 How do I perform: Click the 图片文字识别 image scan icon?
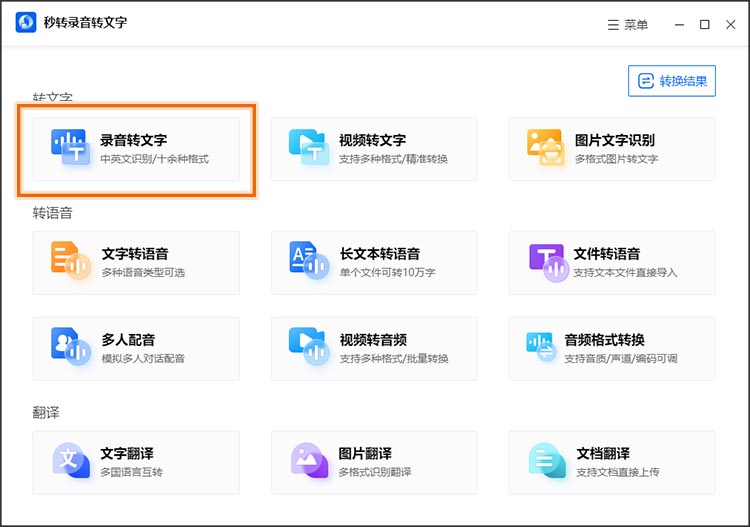[x=545, y=147]
